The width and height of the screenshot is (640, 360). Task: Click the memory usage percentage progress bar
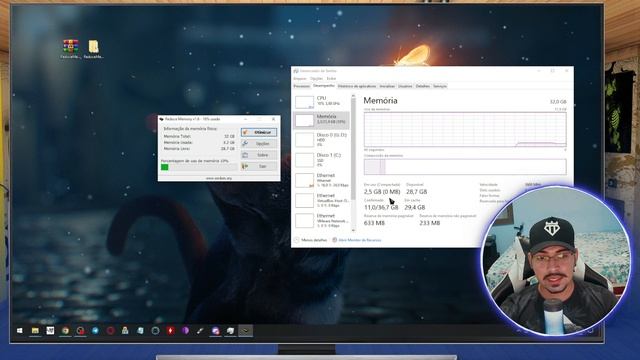pos(198,167)
